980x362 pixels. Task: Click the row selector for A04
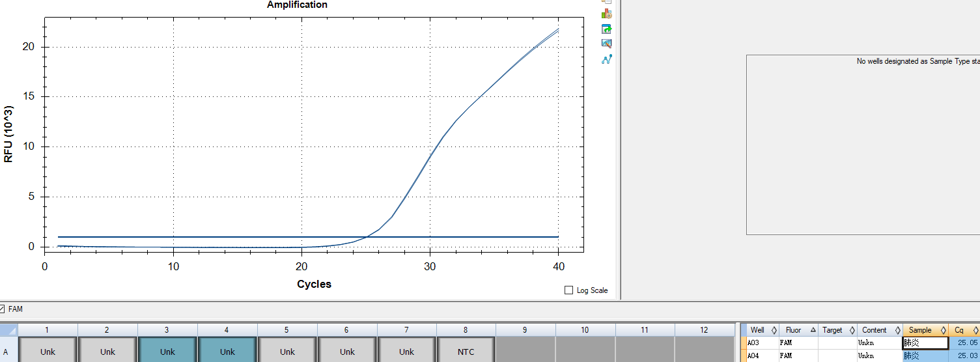click(743, 355)
